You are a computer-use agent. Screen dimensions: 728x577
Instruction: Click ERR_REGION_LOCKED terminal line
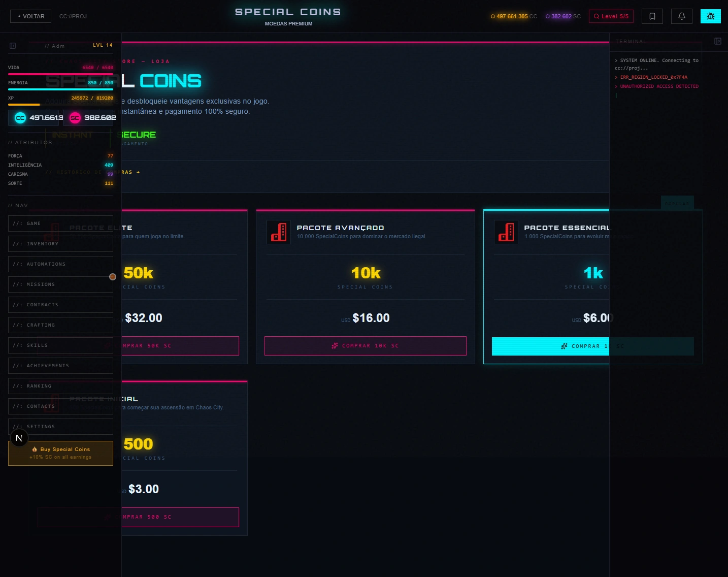(x=651, y=77)
